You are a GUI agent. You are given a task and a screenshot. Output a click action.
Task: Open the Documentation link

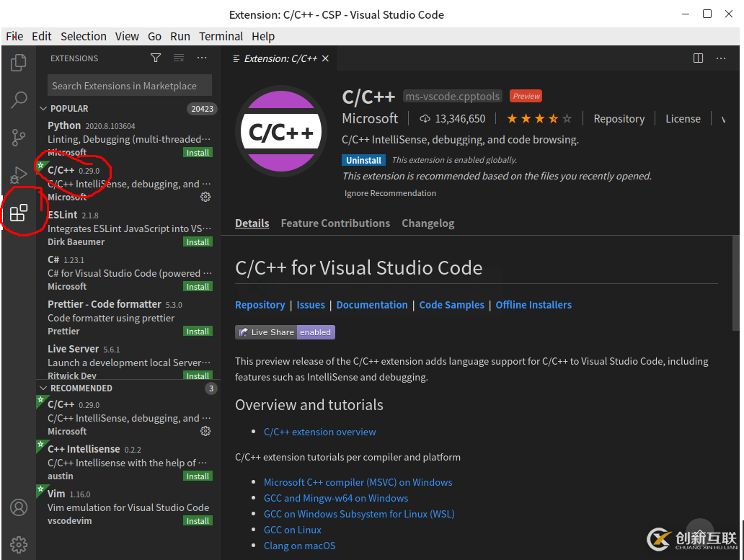[x=372, y=305]
